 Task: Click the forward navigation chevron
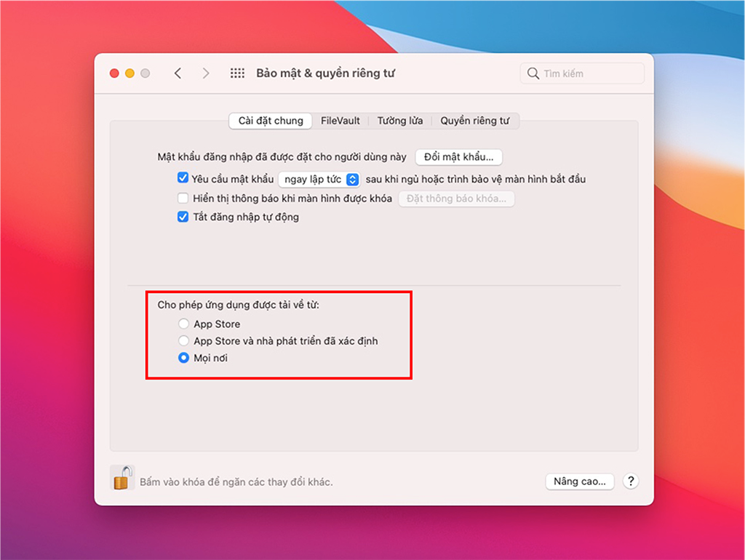[206, 73]
